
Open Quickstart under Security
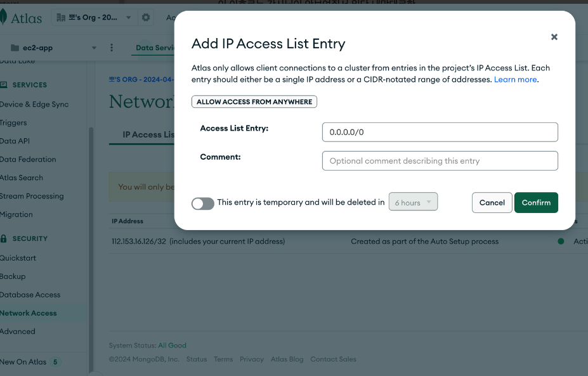(18, 258)
